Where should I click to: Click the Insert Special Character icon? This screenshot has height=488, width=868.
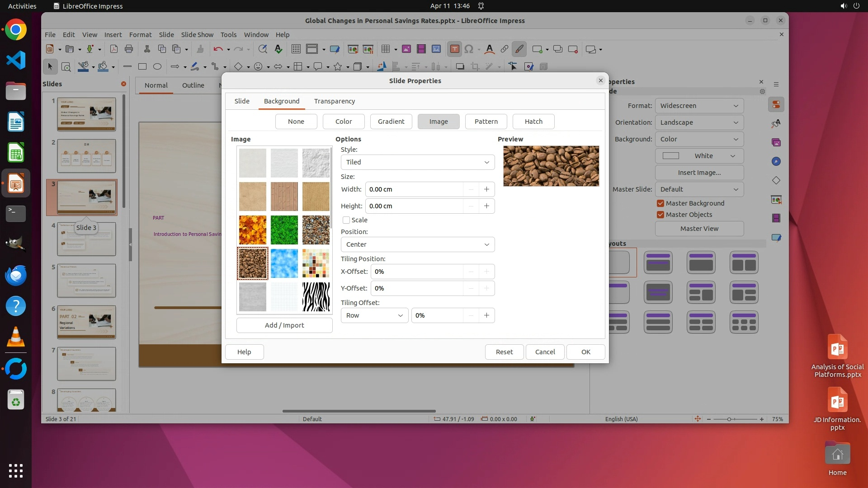469,49
